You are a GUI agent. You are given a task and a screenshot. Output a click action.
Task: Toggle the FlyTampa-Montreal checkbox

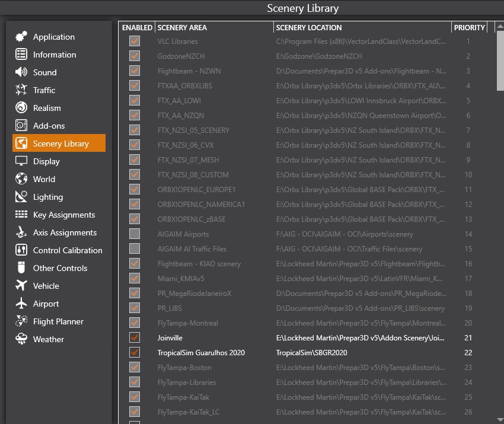point(135,323)
